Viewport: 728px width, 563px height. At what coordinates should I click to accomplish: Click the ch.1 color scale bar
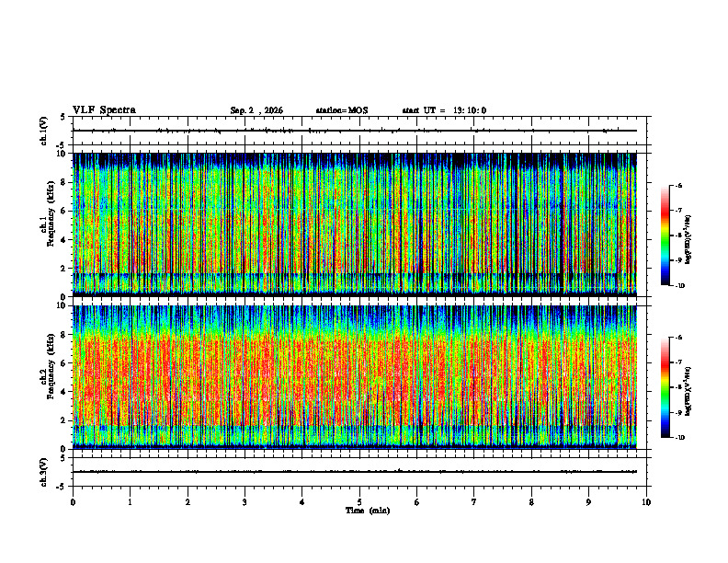(x=665, y=236)
